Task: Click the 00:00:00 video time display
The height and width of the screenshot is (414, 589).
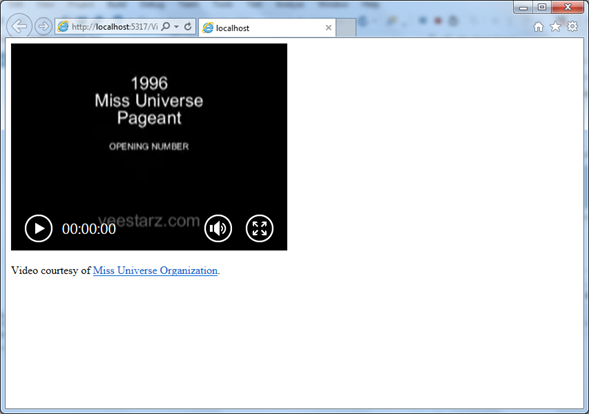Action: click(x=89, y=229)
